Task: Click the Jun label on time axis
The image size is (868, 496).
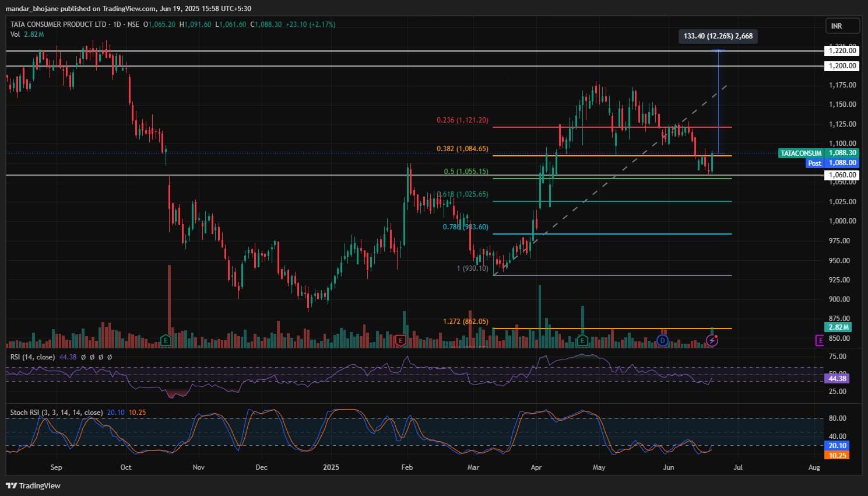Action: click(669, 467)
